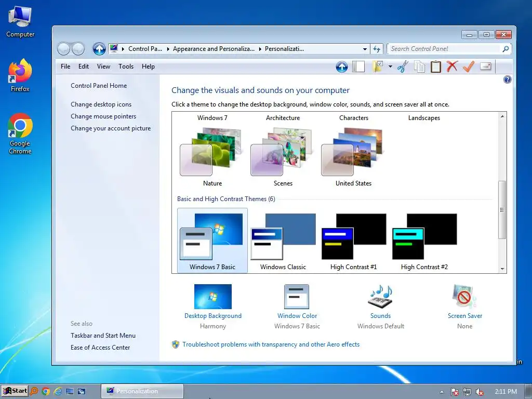Click the Appearance and Personalization breadcrumb
The width and height of the screenshot is (532, 399).
pyautogui.click(x=214, y=49)
